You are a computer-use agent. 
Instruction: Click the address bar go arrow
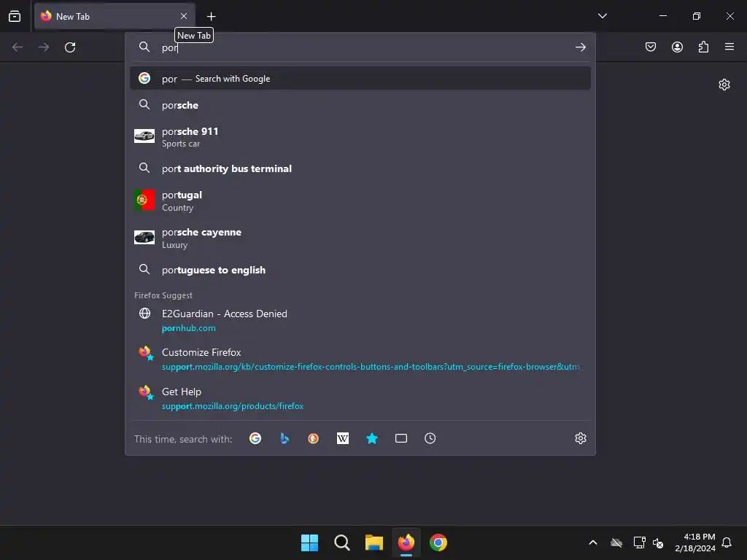580,47
